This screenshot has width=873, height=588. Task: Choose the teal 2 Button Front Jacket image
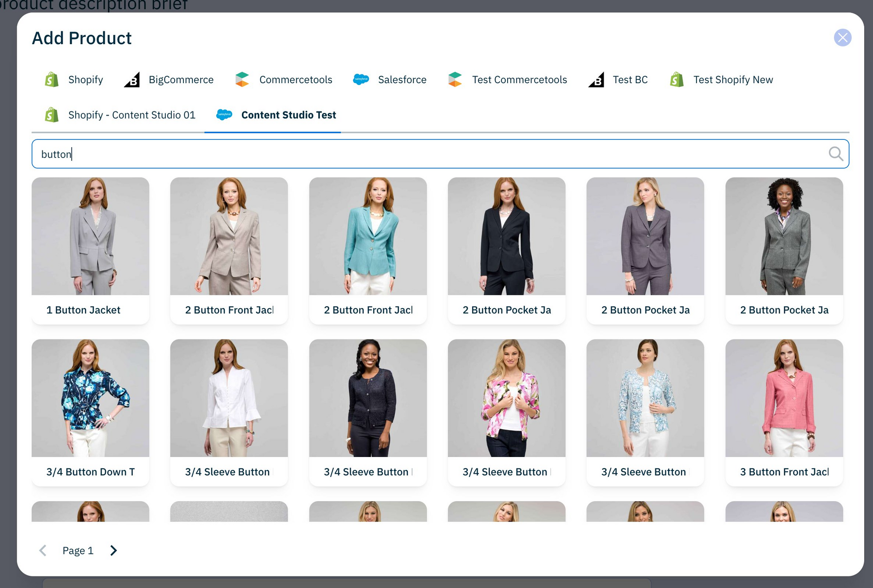click(x=368, y=236)
